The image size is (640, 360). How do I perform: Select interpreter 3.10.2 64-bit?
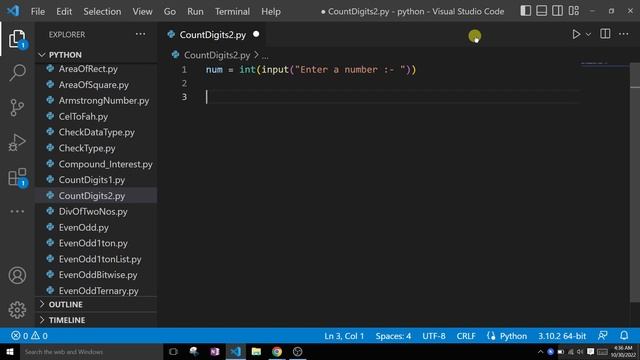562,336
